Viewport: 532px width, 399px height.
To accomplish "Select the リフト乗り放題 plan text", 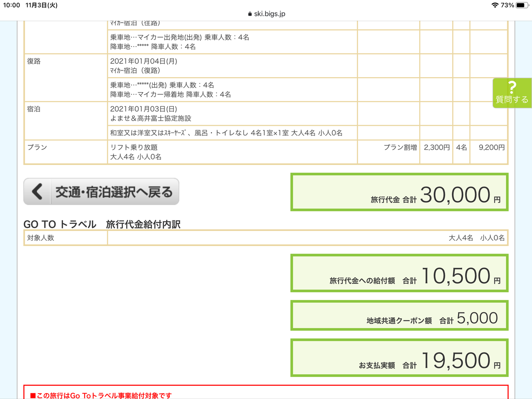I will [x=134, y=147].
